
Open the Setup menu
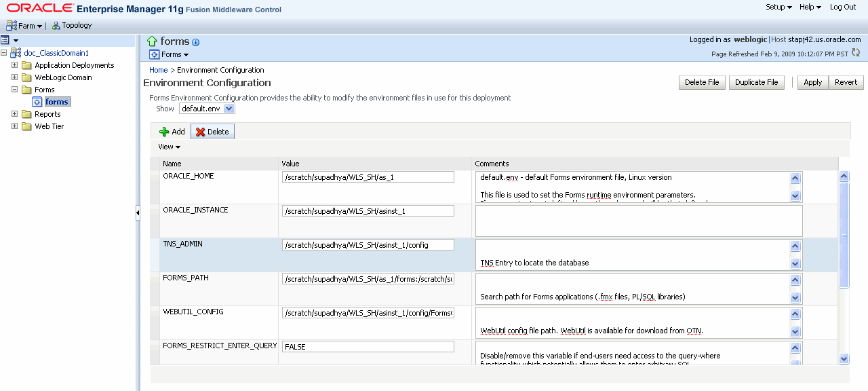(x=777, y=7)
